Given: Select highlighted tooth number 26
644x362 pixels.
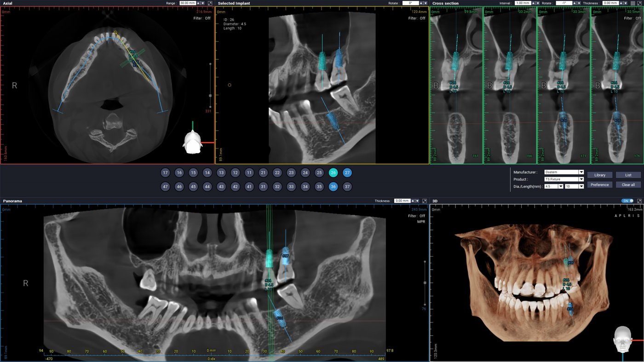Looking at the screenshot, I should click(333, 173).
